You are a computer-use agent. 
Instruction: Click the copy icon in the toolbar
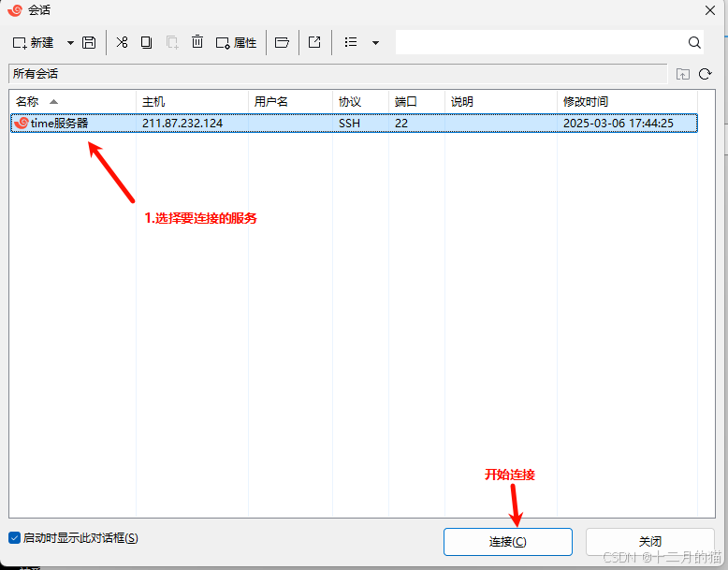coord(146,43)
